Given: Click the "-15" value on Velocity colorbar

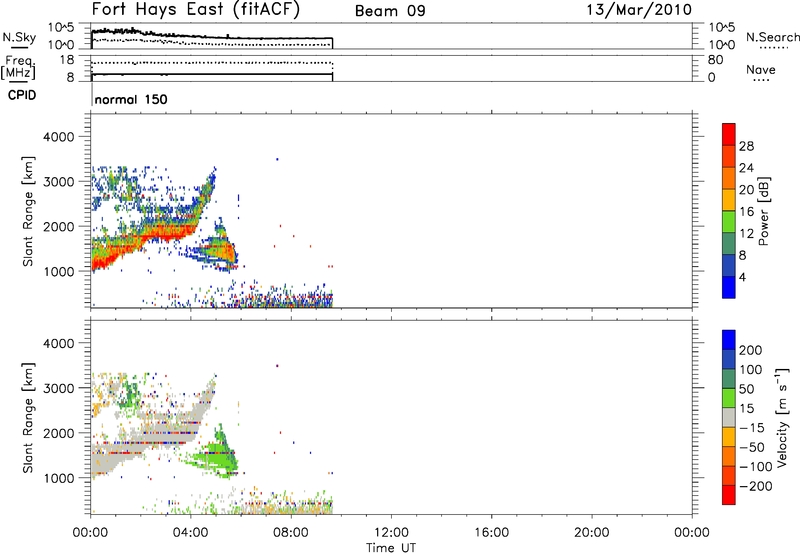Looking at the screenshot, I should coord(752,427).
